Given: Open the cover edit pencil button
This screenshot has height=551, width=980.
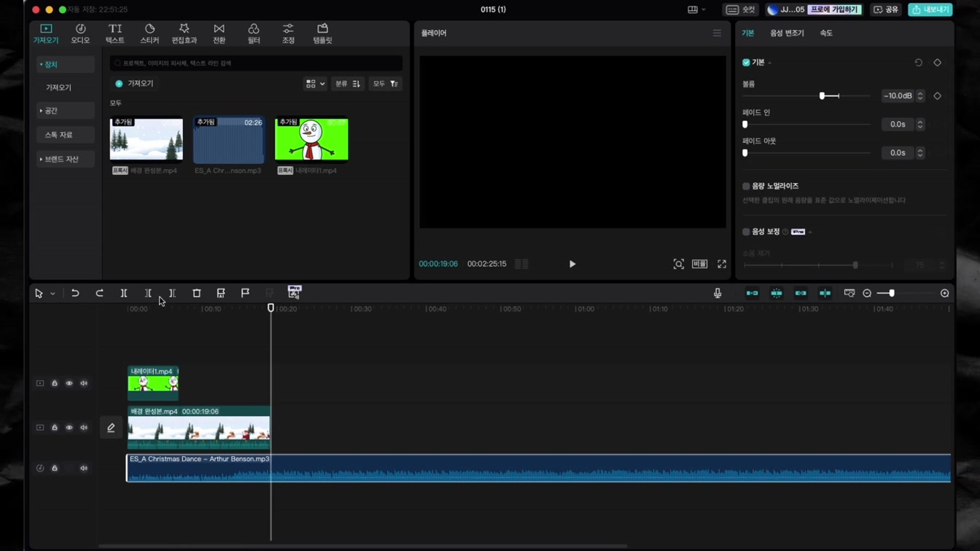Looking at the screenshot, I should click(111, 428).
